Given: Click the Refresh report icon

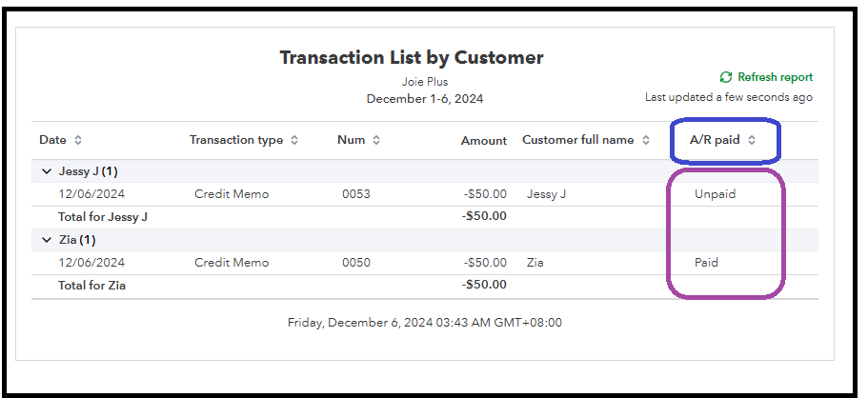Looking at the screenshot, I should (726, 77).
